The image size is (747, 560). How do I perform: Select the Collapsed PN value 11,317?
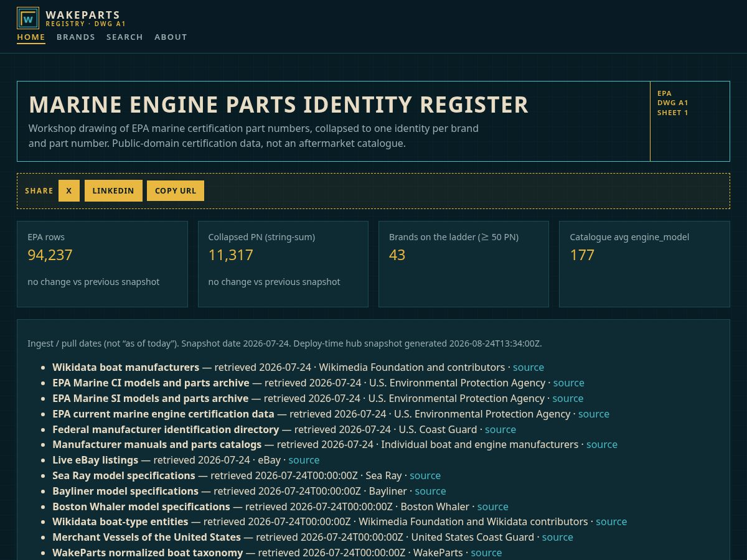pyautogui.click(x=231, y=254)
